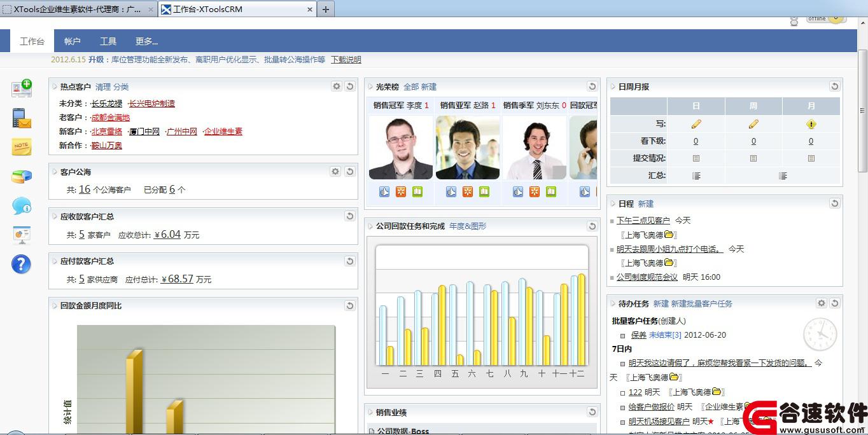Collapse the 回款金额月度同比 panel triangle
Screen dimensions: 868x435
pyautogui.click(x=55, y=305)
